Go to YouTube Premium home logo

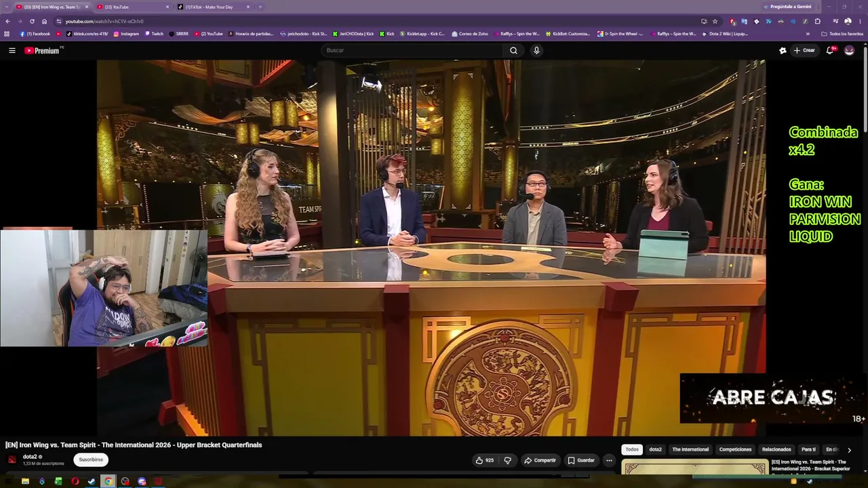[43, 50]
